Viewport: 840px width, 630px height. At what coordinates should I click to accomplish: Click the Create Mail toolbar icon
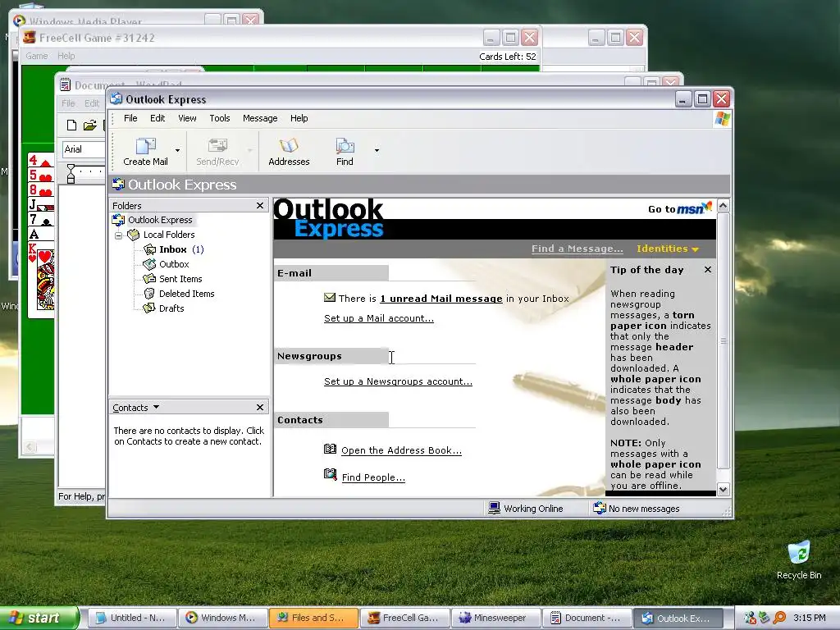145,152
